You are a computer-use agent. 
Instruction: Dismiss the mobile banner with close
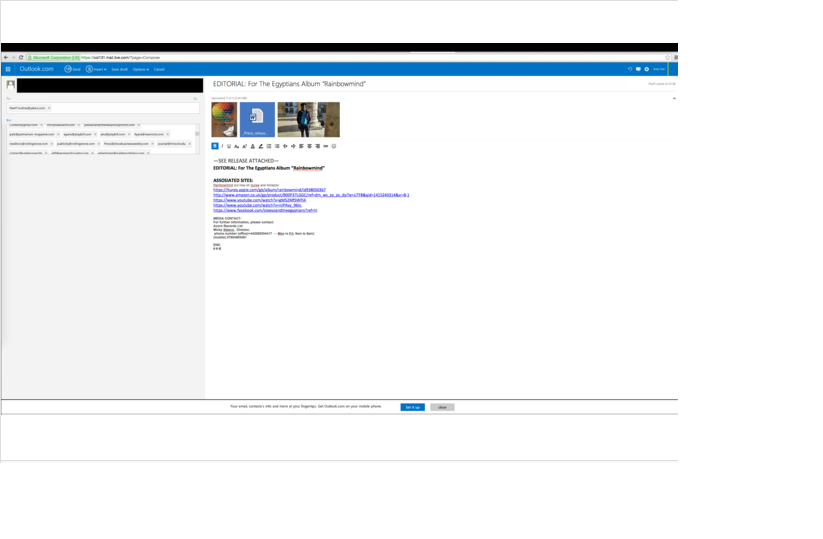(x=442, y=407)
